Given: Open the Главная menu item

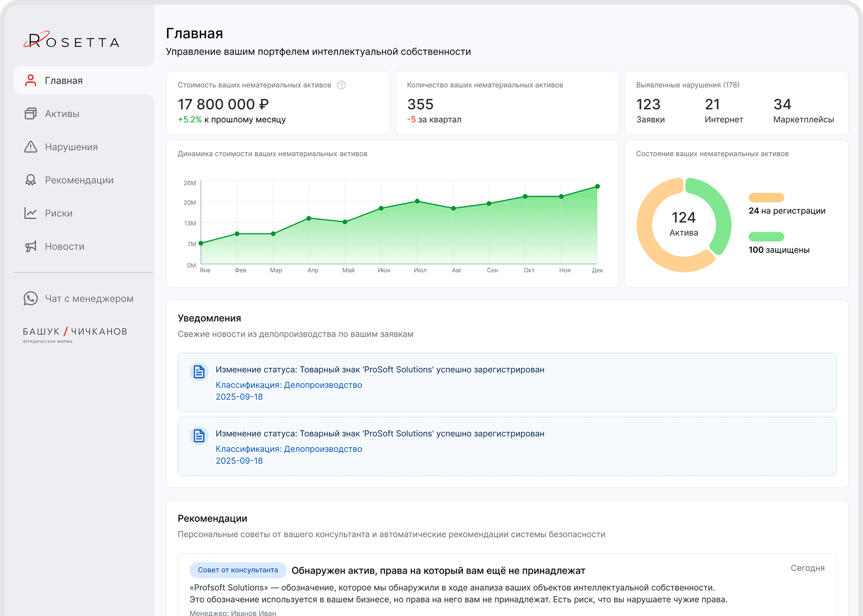Looking at the screenshot, I should tap(84, 80).
